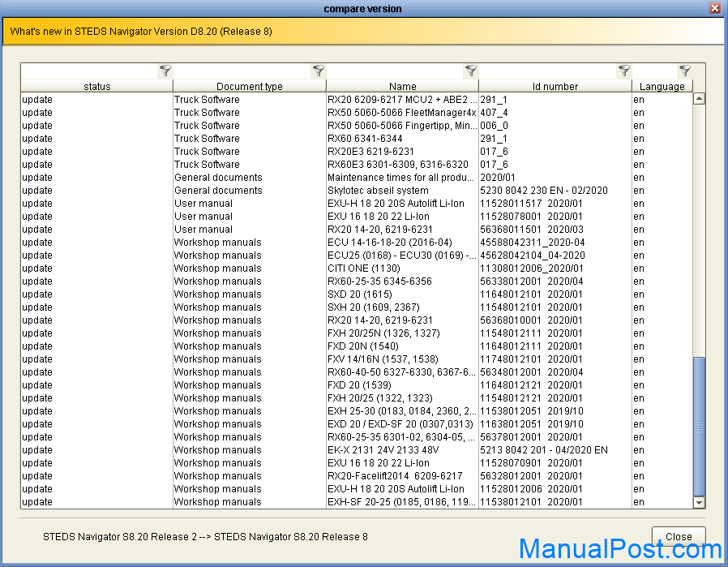Select FXD 20 (1539) row
Viewport: 728px width, 567px height.
pos(357,385)
